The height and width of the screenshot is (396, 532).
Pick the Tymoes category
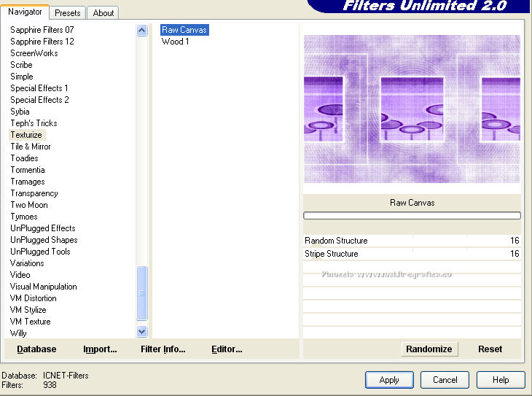click(x=24, y=217)
